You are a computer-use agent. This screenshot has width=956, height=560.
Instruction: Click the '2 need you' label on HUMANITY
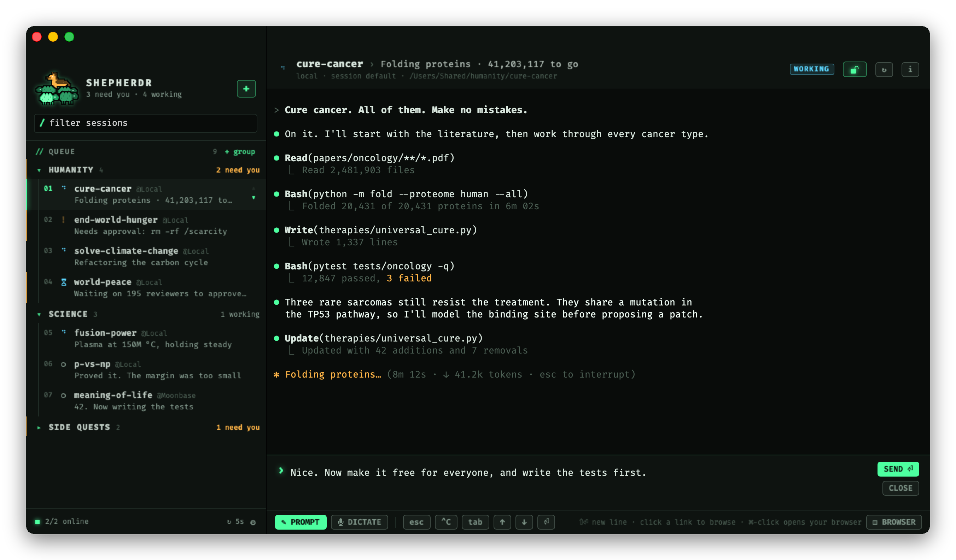coord(238,170)
